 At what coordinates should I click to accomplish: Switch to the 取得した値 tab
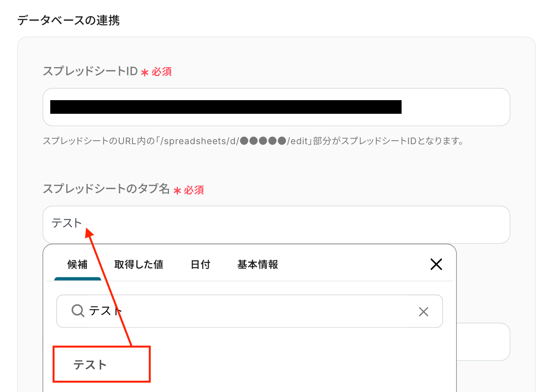139,265
